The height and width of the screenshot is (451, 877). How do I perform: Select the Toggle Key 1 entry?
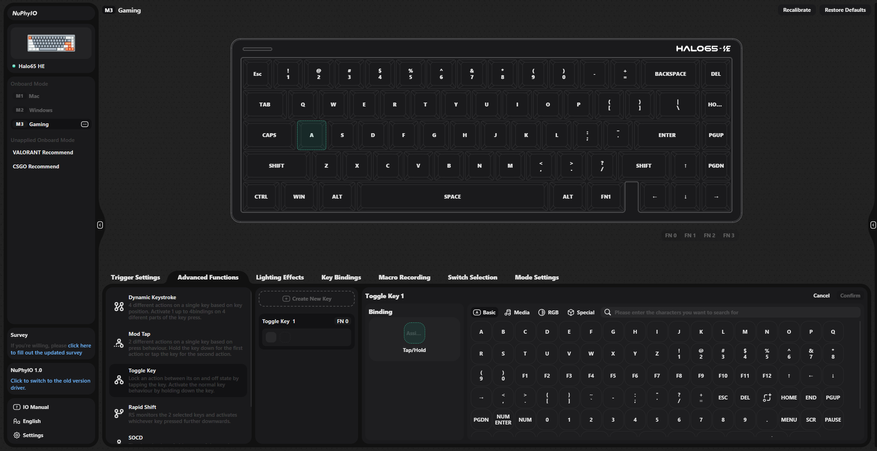pyautogui.click(x=307, y=331)
